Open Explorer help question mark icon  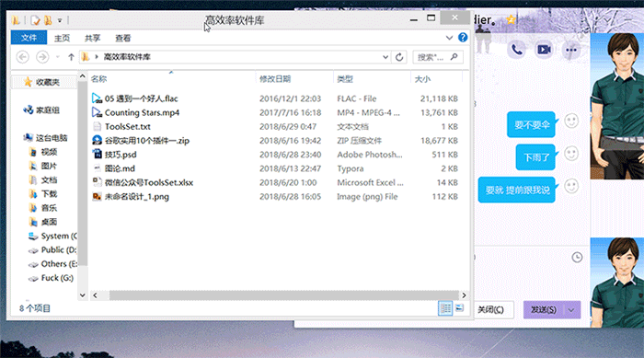click(463, 38)
